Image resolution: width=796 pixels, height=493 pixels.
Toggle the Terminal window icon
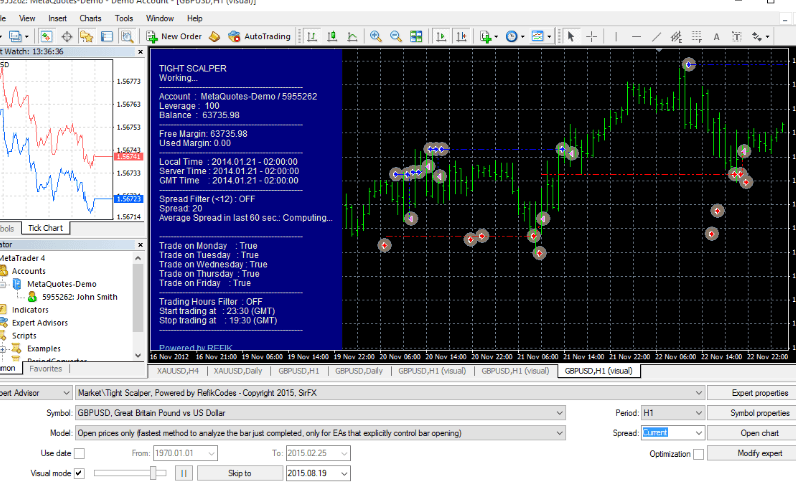tap(107, 37)
